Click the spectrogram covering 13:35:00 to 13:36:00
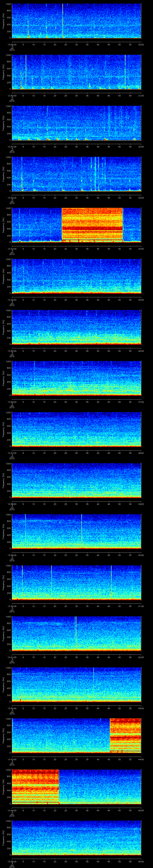 [76, 327]
